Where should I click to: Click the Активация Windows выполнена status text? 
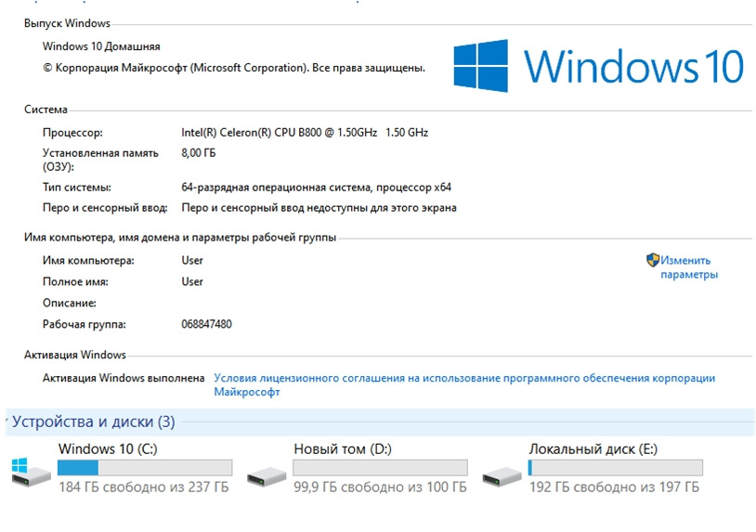124,378
